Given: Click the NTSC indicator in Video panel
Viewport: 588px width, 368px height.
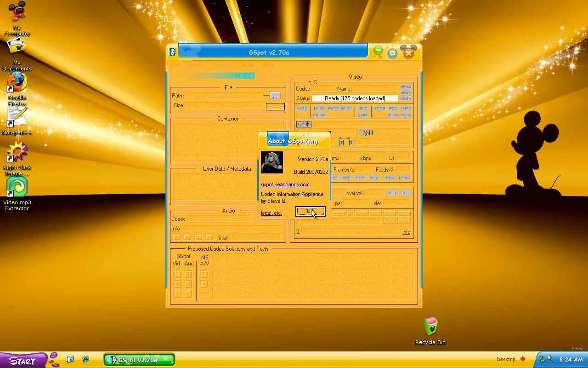Looking at the screenshot, I should point(404,178).
